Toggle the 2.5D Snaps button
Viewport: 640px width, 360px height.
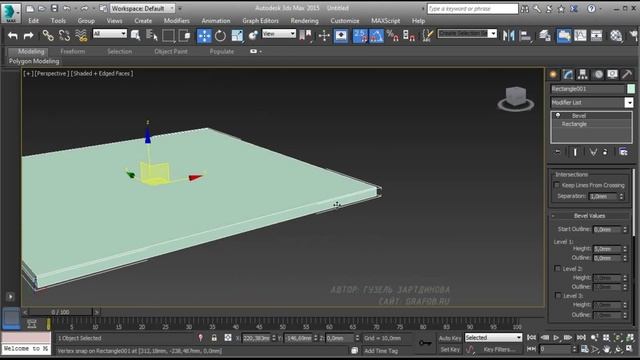click(x=360, y=36)
